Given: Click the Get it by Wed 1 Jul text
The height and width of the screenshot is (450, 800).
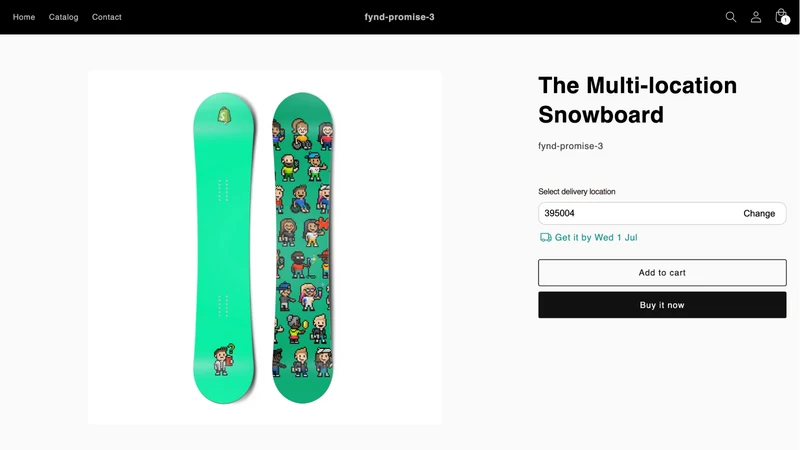Looking at the screenshot, I should [x=596, y=237].
